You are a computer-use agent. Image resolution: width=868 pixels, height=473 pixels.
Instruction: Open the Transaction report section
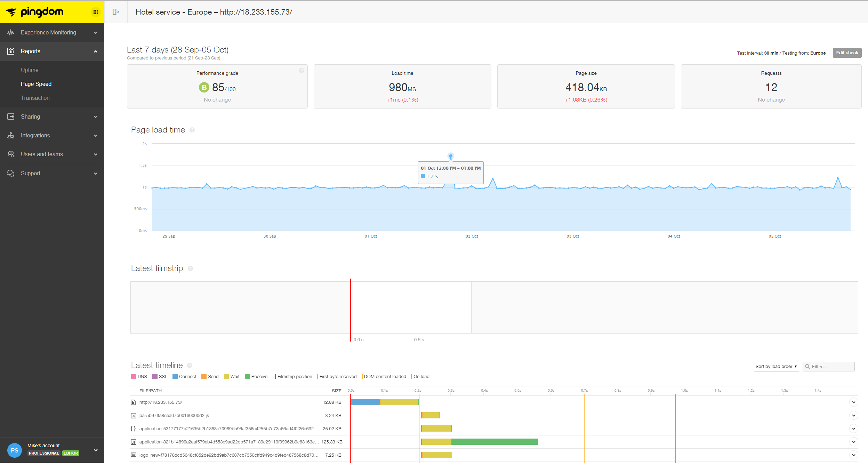tap(35, 98)
